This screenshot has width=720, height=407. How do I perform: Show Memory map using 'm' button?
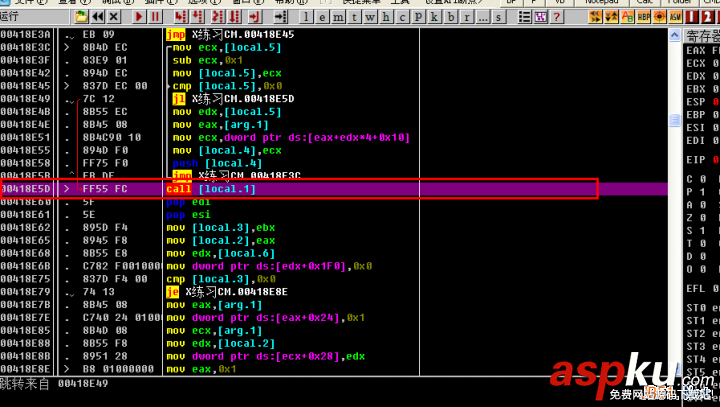point(338,17)
